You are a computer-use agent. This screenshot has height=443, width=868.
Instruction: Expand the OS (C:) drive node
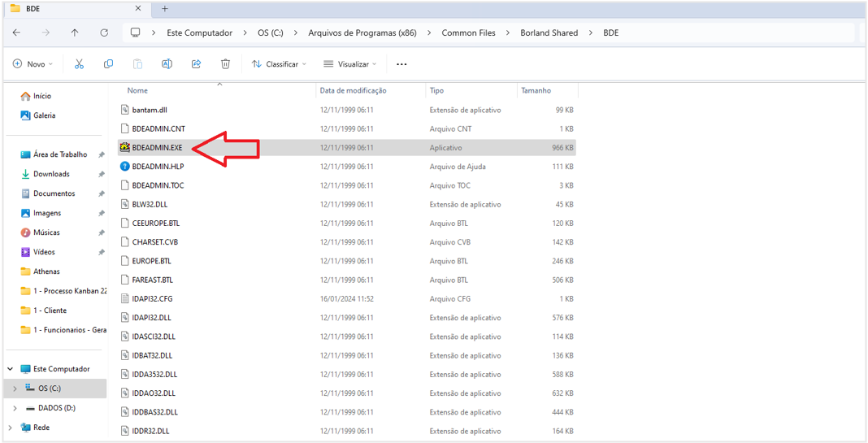[x=15, y=389]
